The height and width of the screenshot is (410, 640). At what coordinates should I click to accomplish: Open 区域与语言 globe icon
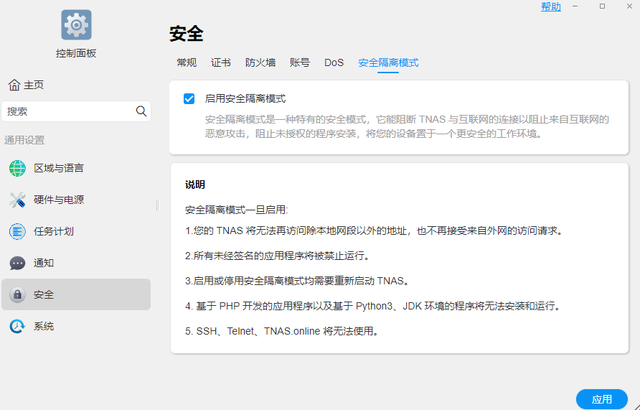pos(17,168)
